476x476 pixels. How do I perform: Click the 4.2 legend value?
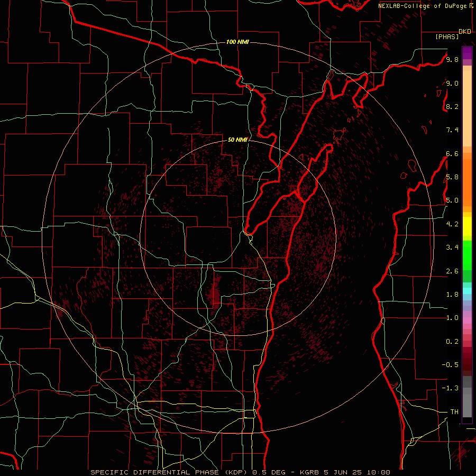pyautogui.click(x=452, y=224)
